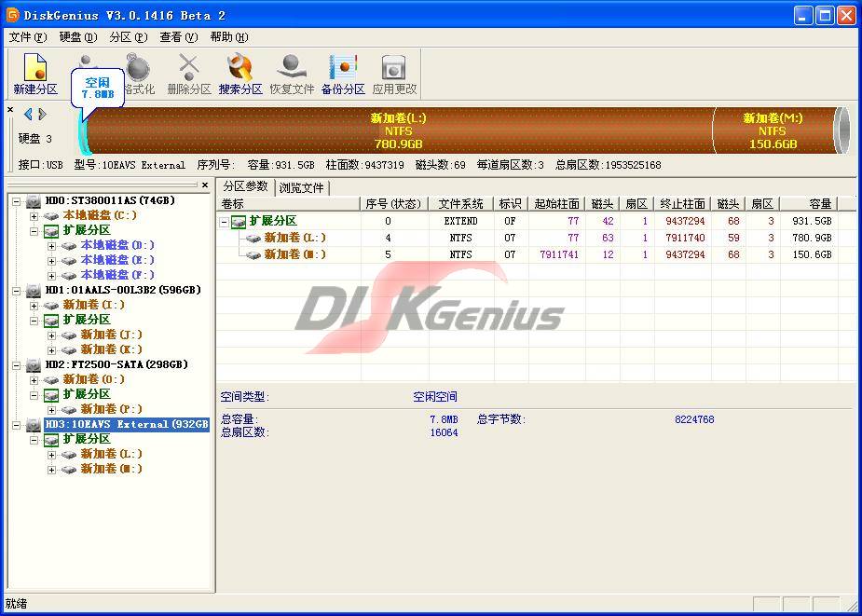
Task: Expand the 本地磁盘(E:) tree node
Action: tap(51, 261)
